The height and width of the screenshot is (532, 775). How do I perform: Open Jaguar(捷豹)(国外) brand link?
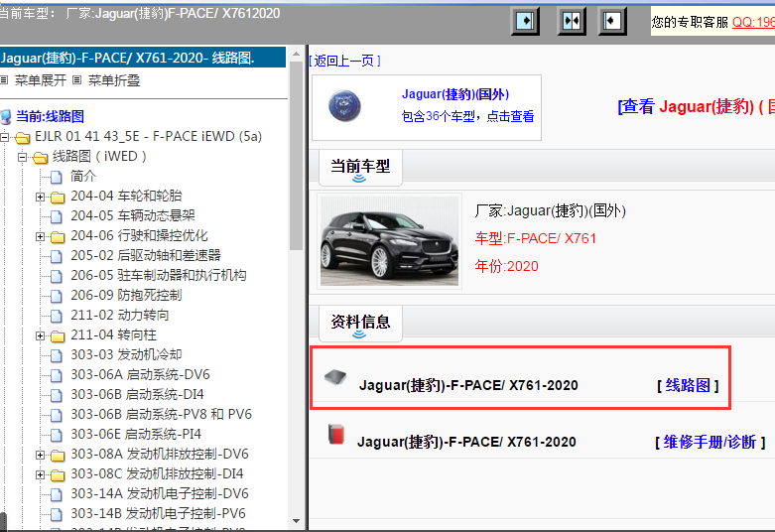(455, 94)
